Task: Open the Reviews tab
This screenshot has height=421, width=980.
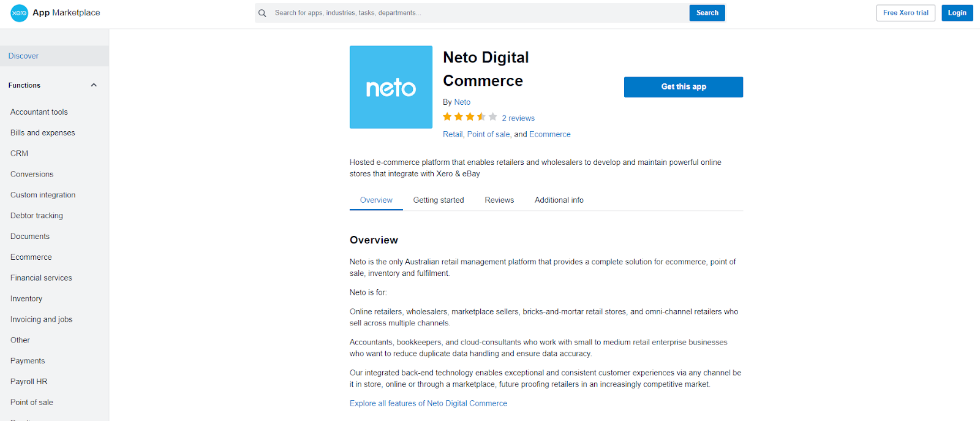Action: [x=499, y=200]
